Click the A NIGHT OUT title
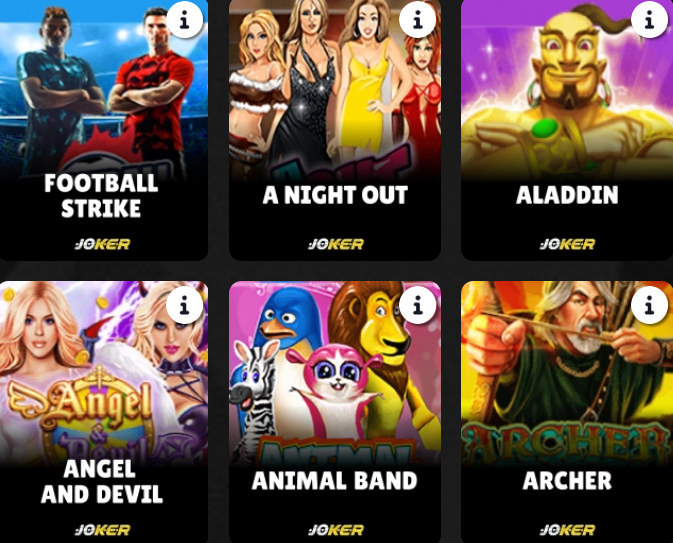Viewport: 673px width, 543px height. click(x=335, y=195)
